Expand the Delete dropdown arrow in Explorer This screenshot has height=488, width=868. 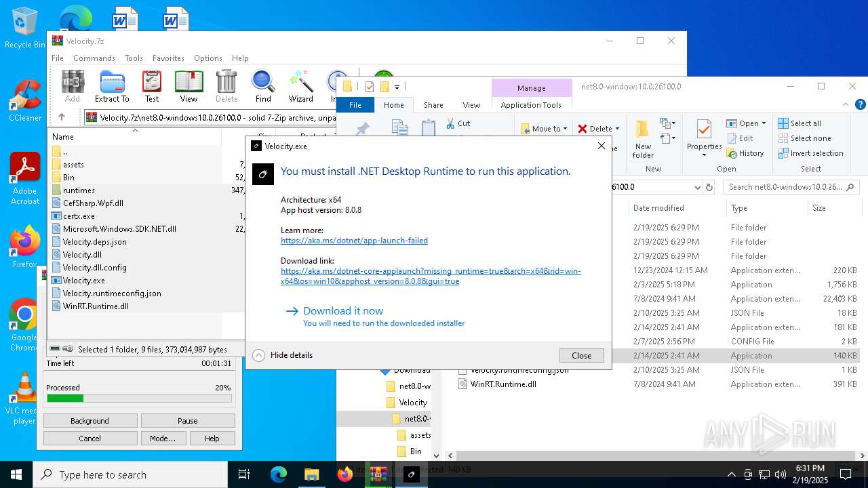pyautogui.click(x=617, y=129)
